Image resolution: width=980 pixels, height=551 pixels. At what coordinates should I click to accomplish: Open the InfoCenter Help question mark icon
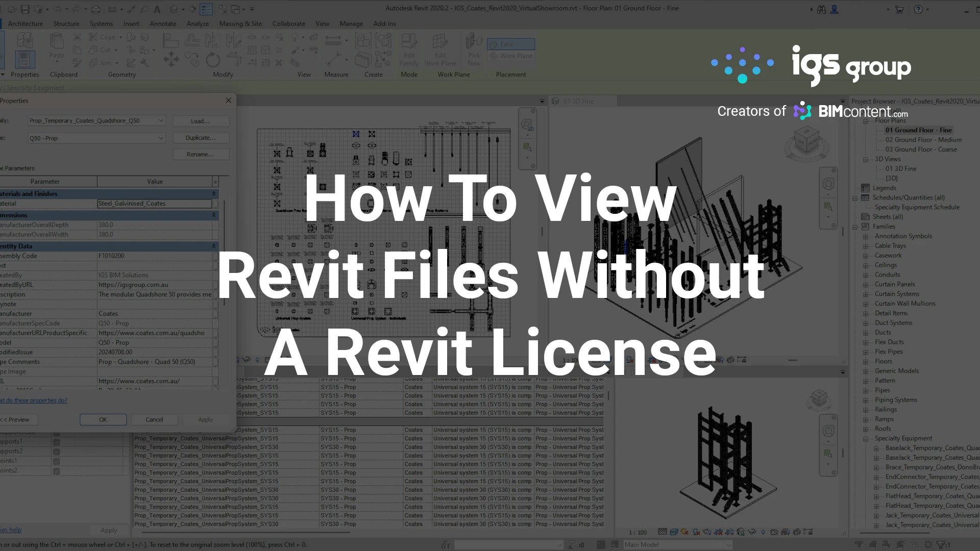[918, 9]
